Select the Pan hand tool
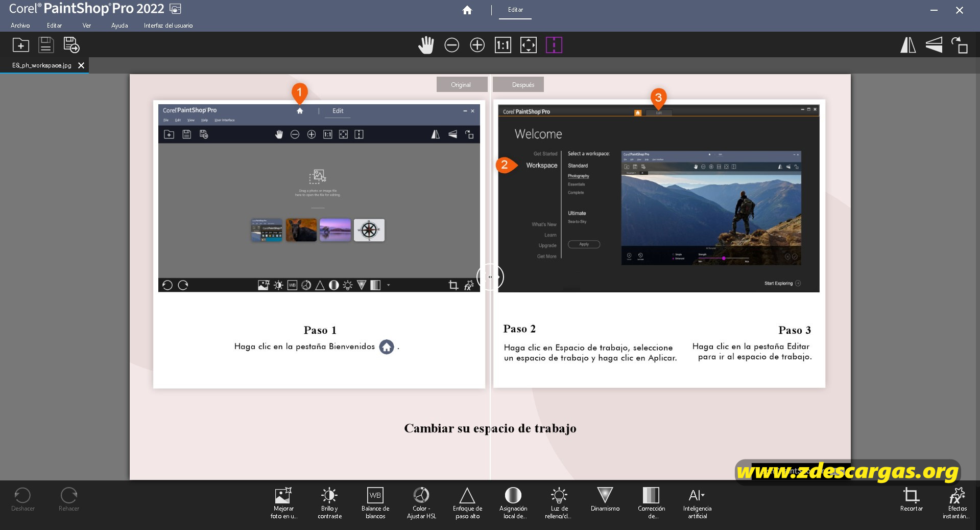Screen dimensions: 980x530 coord(426,45)
